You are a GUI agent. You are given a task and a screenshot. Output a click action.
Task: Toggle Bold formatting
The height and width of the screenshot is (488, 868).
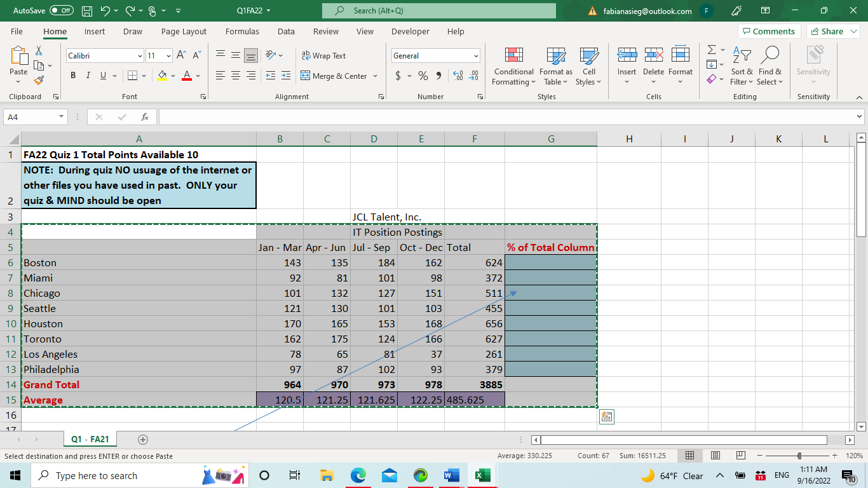coord(73,76)
